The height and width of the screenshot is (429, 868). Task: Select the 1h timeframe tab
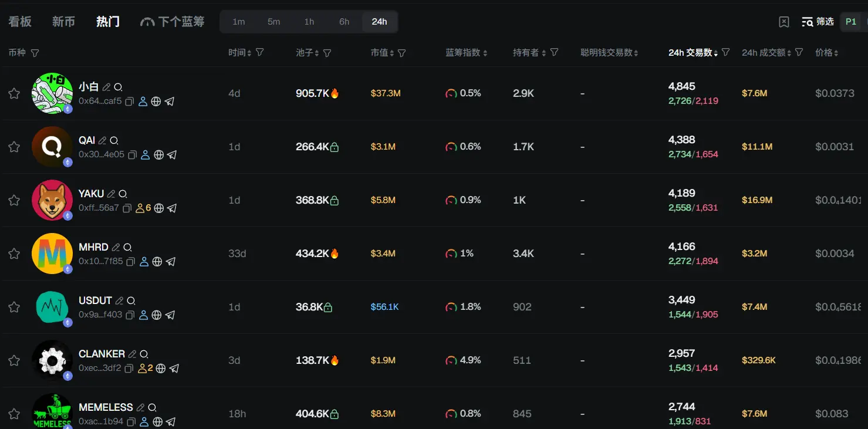click(x=309, y=22)
